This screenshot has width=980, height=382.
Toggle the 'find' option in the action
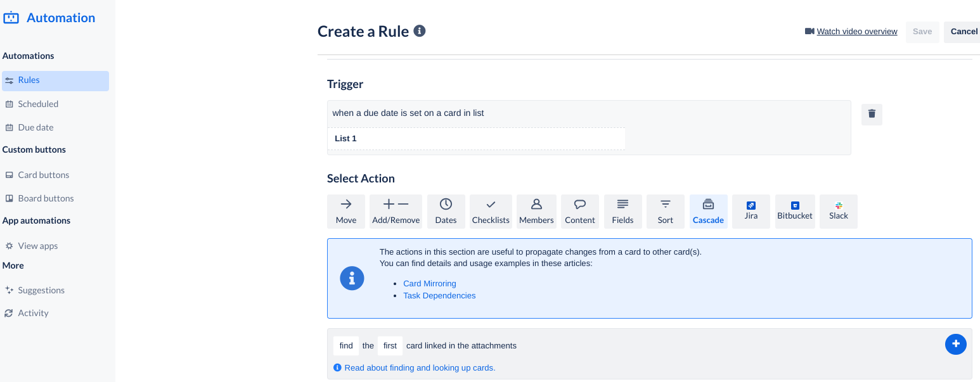(346, 346)
